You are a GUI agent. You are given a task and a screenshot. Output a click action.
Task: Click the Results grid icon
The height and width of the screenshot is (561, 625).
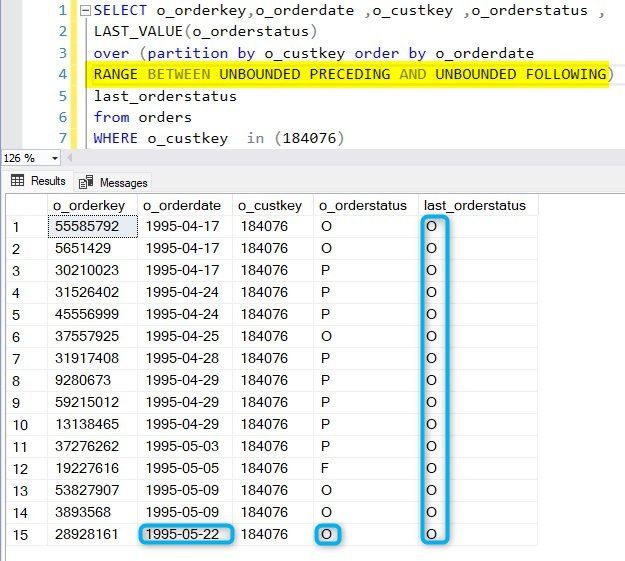pos(18,181)
